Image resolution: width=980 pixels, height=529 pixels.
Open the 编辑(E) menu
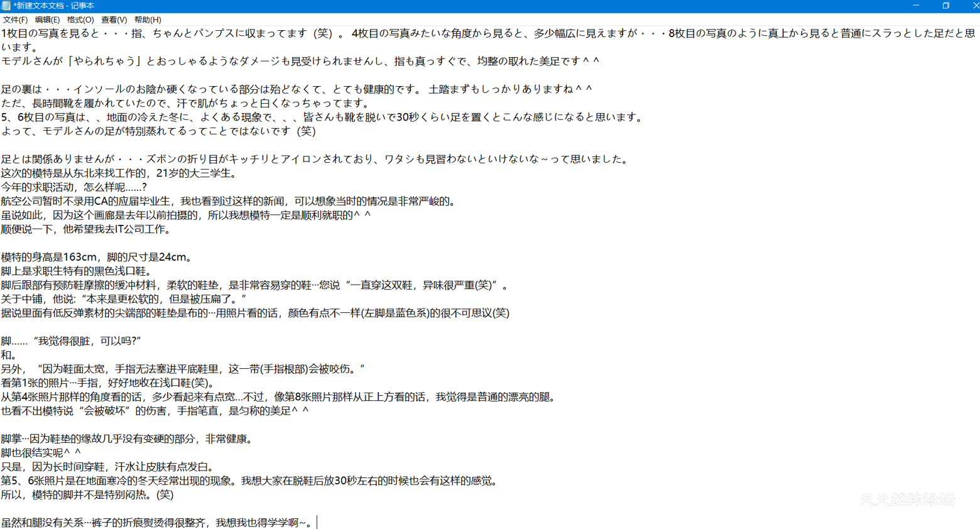coord(47,20)
